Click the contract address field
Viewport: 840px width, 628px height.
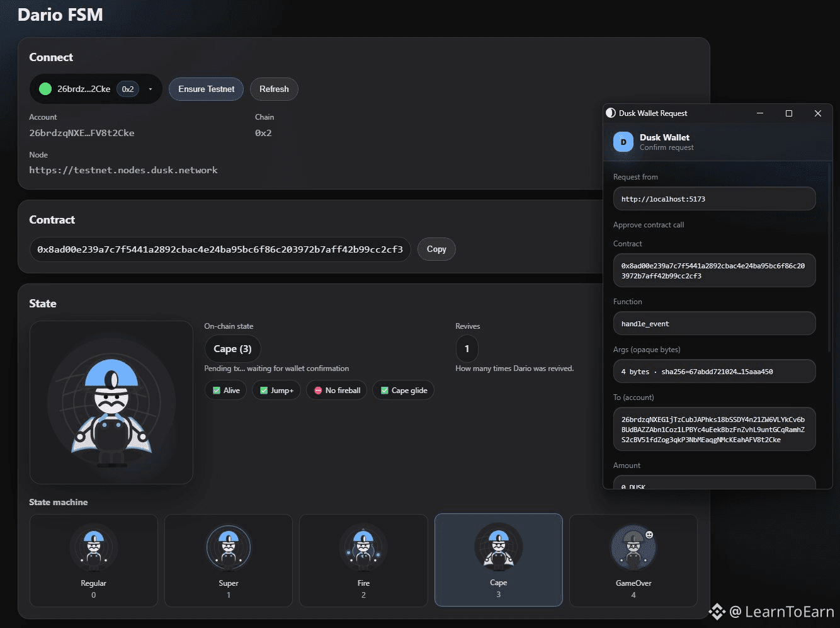(x=220, y=249)
